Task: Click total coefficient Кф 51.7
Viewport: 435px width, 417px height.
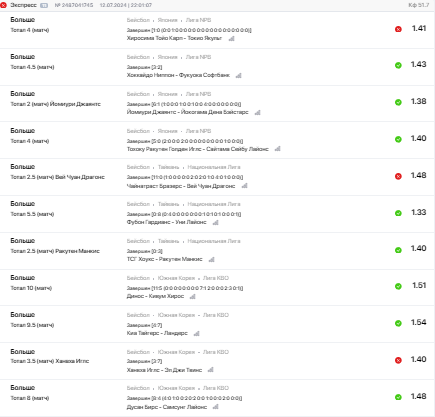Action: (x=419, y=5)
